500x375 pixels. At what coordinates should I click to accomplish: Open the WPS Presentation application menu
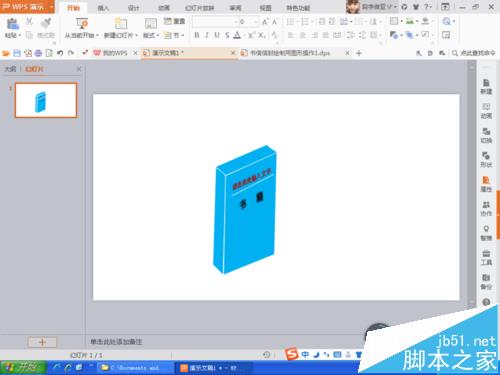coord(27,7)
